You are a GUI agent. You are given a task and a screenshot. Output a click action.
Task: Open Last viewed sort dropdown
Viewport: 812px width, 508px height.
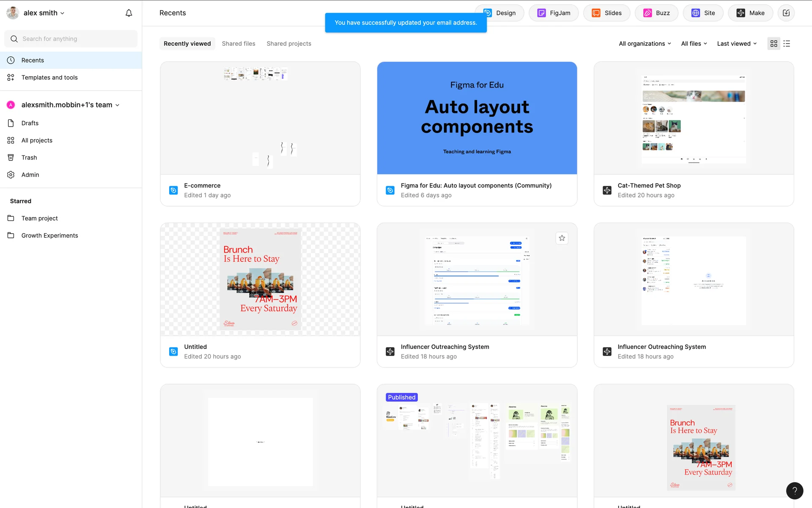[736, 44]
